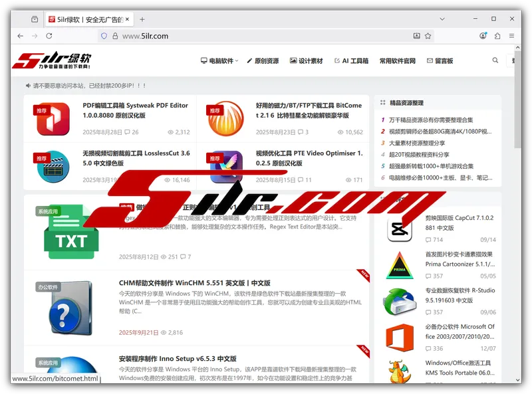
Task: Open the tracking protection shield icon
Action: pyautogui.click(x=104, y=36)
